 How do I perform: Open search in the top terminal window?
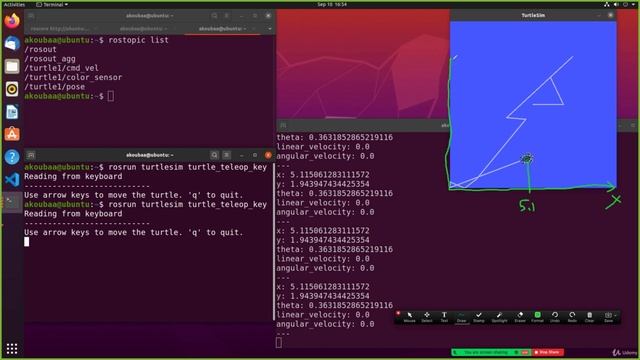coord(214,16)
